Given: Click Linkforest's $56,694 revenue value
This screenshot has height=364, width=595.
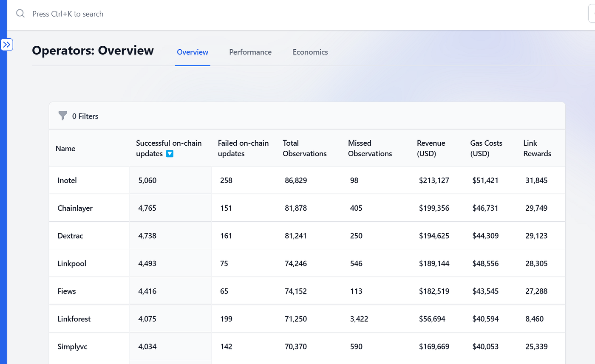Looking at the screenshot, I should [432, 319].
